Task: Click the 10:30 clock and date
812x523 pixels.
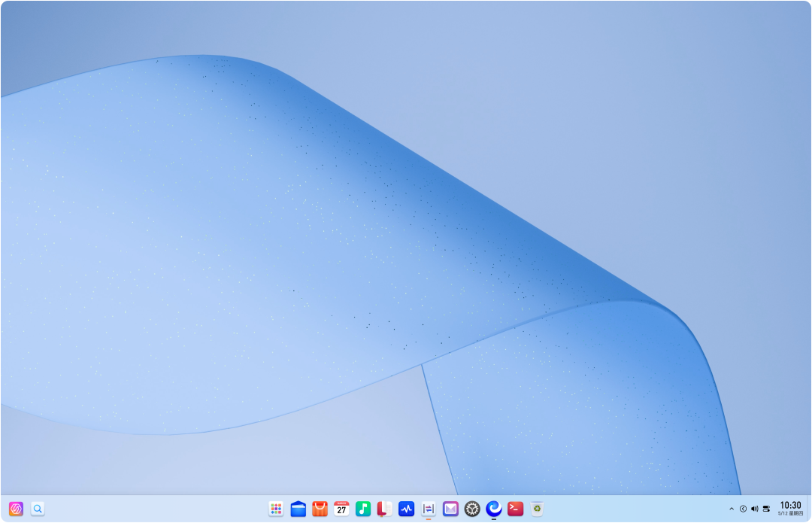Action: [790, 509]
